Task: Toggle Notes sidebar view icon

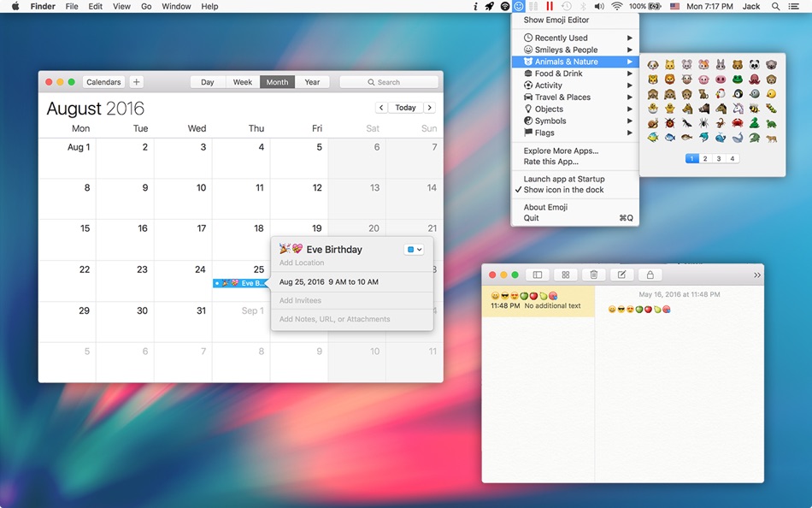Action: point(538,275)
